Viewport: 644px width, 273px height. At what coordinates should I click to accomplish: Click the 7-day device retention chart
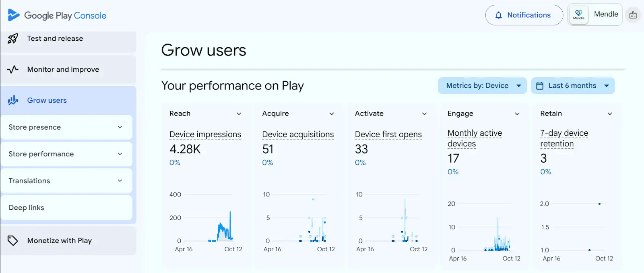coord(577,230)
